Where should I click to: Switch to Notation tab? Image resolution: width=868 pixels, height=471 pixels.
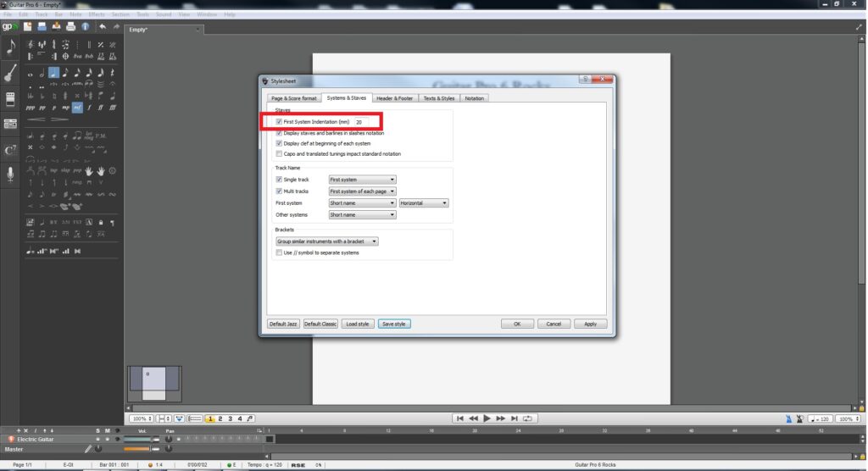(x=475, y=98)
